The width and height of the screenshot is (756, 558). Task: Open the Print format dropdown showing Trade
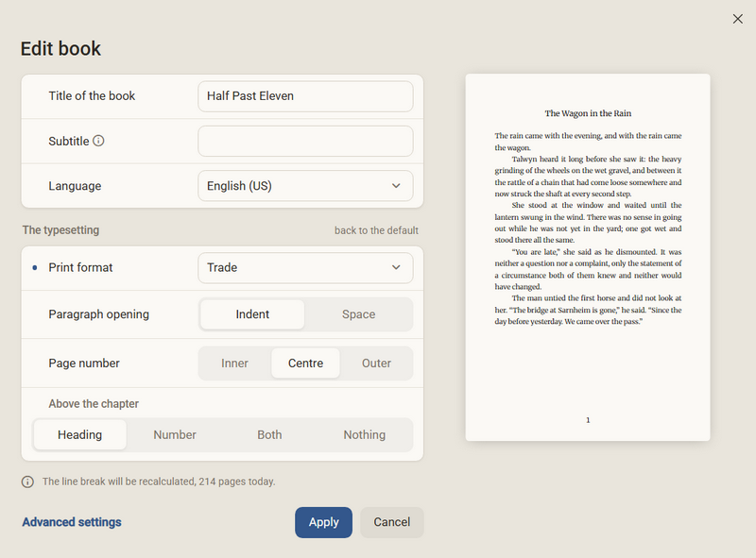point(305,267)
